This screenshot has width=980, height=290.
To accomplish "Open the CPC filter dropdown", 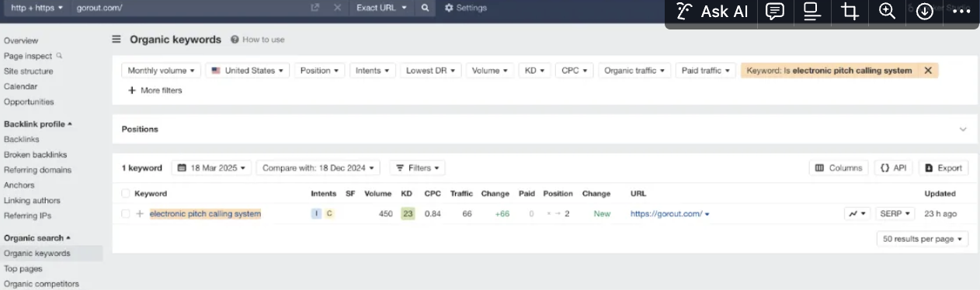I will (x=575, y=71).
